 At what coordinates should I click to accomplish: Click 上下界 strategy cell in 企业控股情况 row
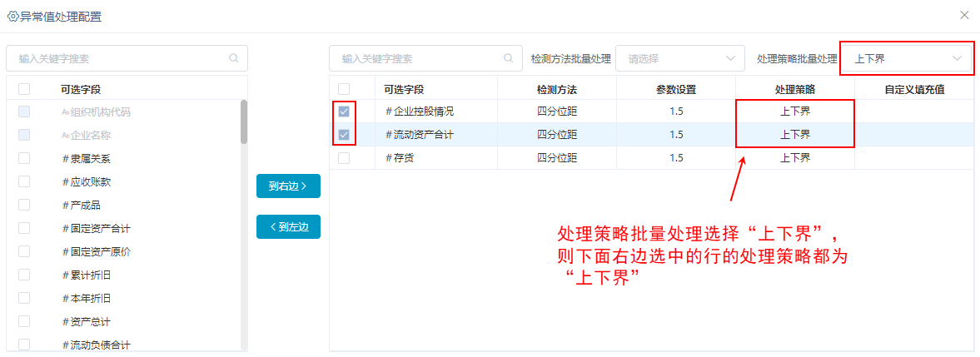795,112
